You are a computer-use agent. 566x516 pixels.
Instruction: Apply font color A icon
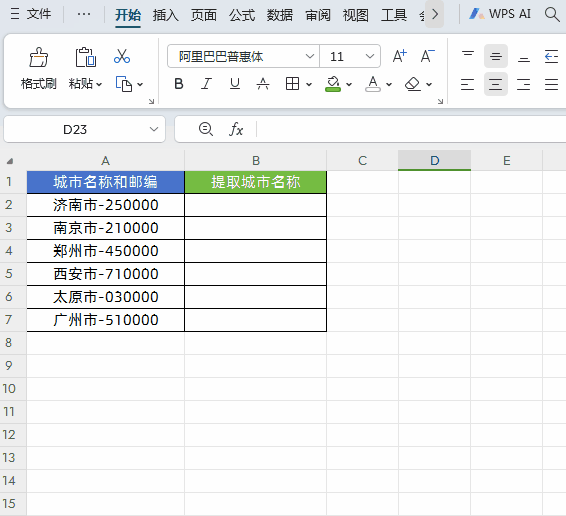point(373,84)
